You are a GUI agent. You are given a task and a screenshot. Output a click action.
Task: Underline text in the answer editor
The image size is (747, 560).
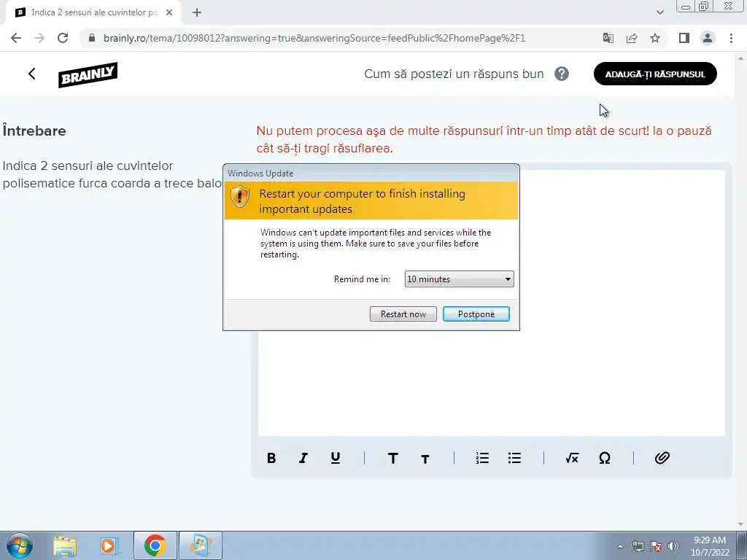pos(336,458)
